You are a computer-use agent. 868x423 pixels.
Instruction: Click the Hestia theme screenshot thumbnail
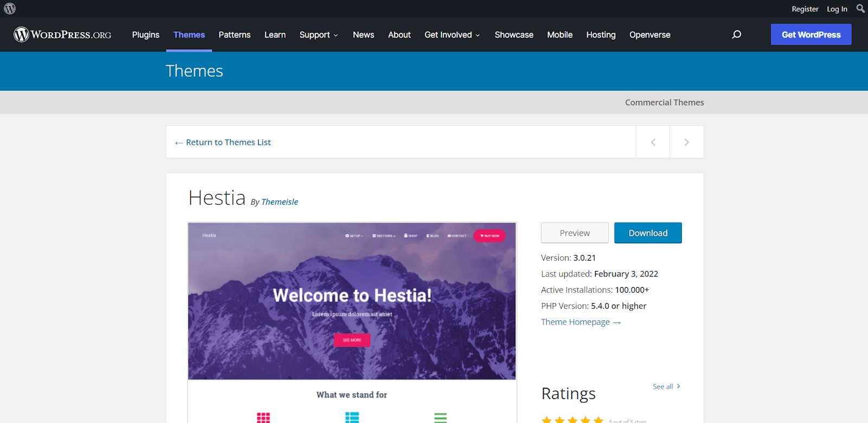point(352,301)
